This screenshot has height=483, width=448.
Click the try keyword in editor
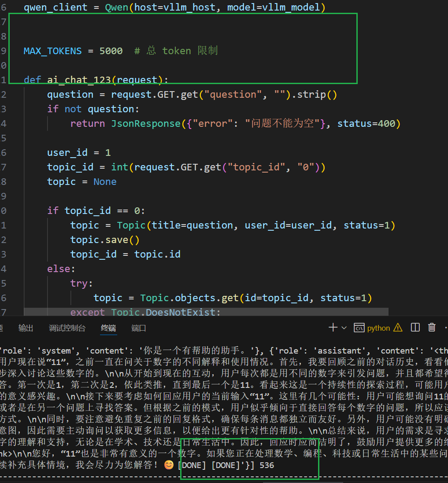[x=79, y=283]
